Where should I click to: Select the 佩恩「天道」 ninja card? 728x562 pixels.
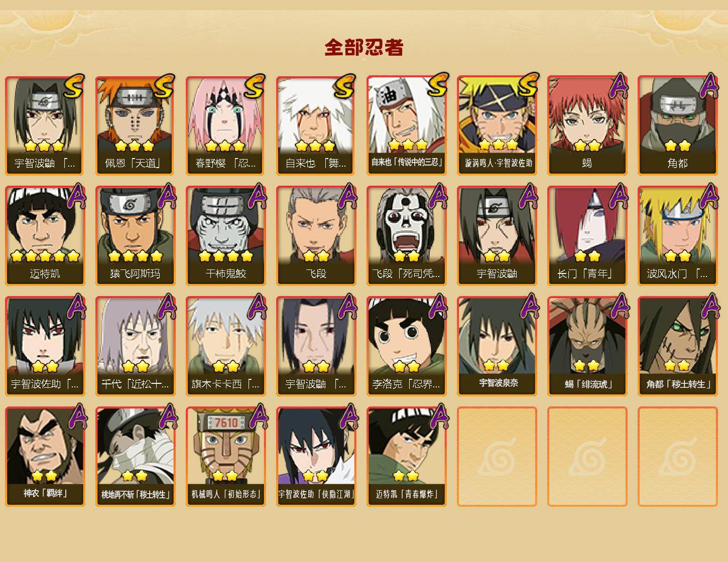(x=136, y=125)
